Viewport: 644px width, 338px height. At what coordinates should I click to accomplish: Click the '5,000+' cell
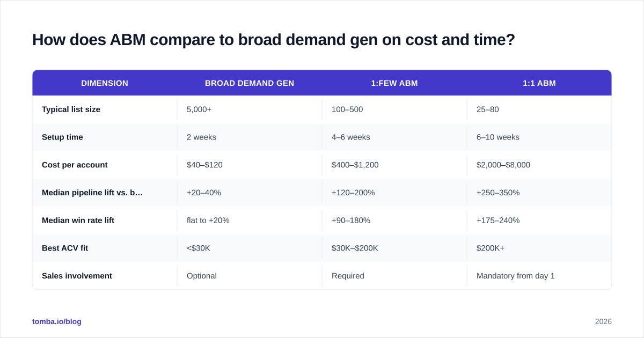[x=199, y=109]
